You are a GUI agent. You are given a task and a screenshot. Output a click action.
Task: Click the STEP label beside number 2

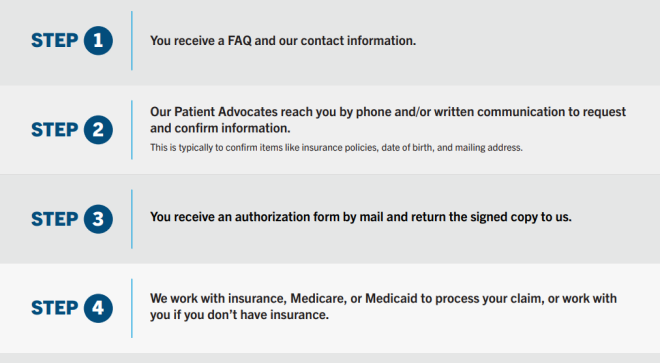(x=55, y=130)
